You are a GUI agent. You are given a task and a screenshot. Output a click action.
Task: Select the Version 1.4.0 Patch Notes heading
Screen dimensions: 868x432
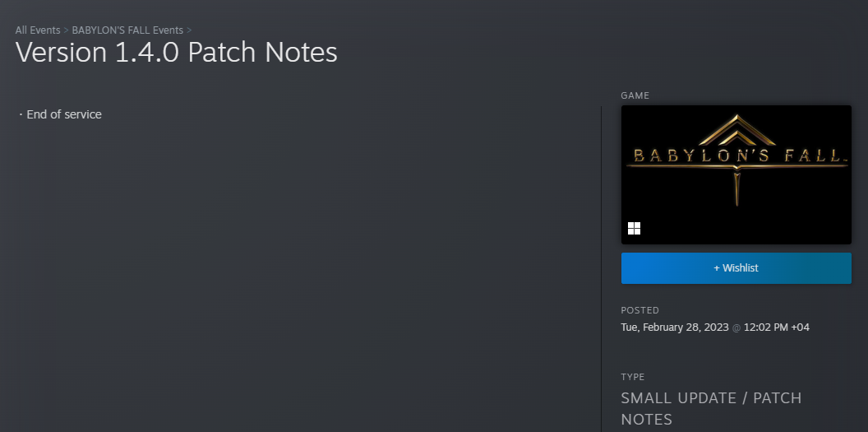pyautogui.click(x=176, y=53)
